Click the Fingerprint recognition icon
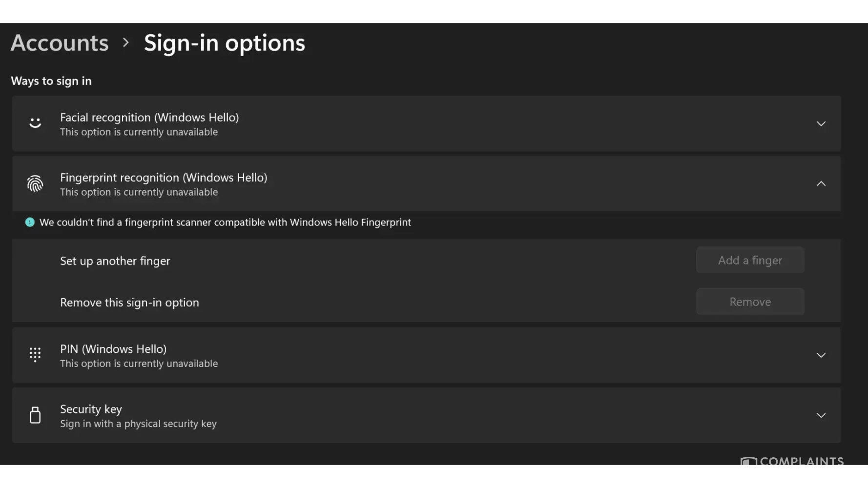 (x=35, y=183)
